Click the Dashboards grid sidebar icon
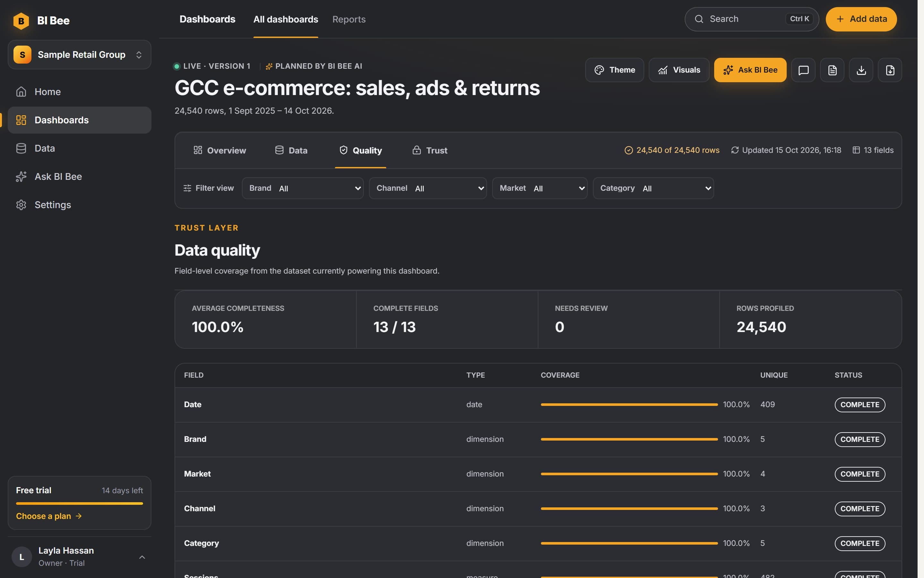Viewport: 924px width, 578px height. click(x=21, y=120)
